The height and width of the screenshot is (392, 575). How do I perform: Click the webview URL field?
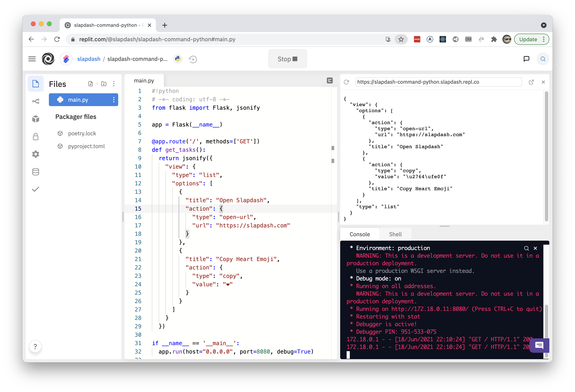tap(438, 82)
